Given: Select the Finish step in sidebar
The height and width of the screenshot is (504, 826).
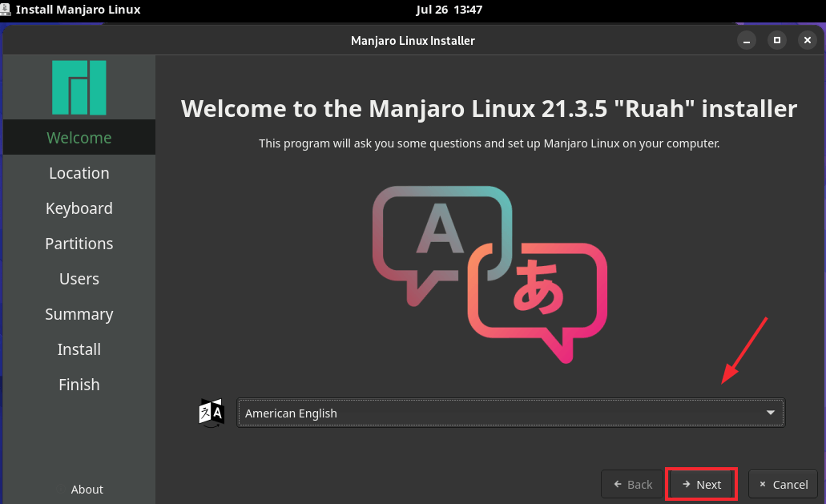Looking at the screenshot, I should (79, 385).
